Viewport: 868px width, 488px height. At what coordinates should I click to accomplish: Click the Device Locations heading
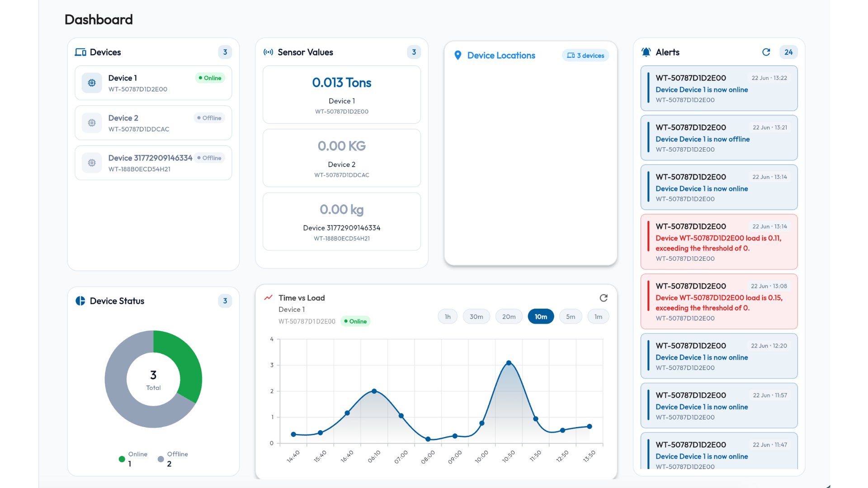click(x=501, y=56)
